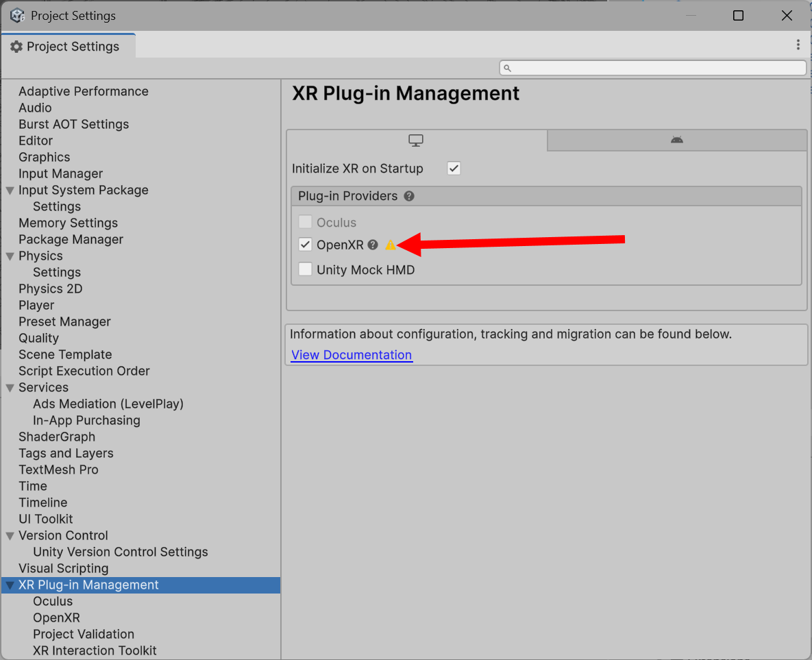Open the OpenXR help question-mark icon

point(373,245)
